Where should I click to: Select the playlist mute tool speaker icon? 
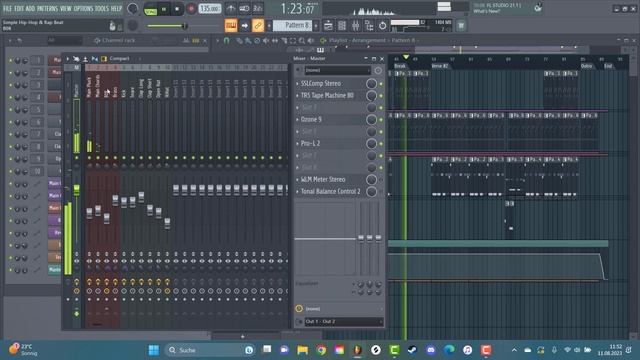click(266, 40)
